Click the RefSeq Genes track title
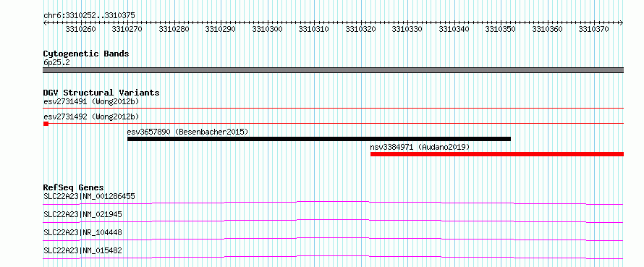Viewport: 644px width, 267px height. (73, 187)
